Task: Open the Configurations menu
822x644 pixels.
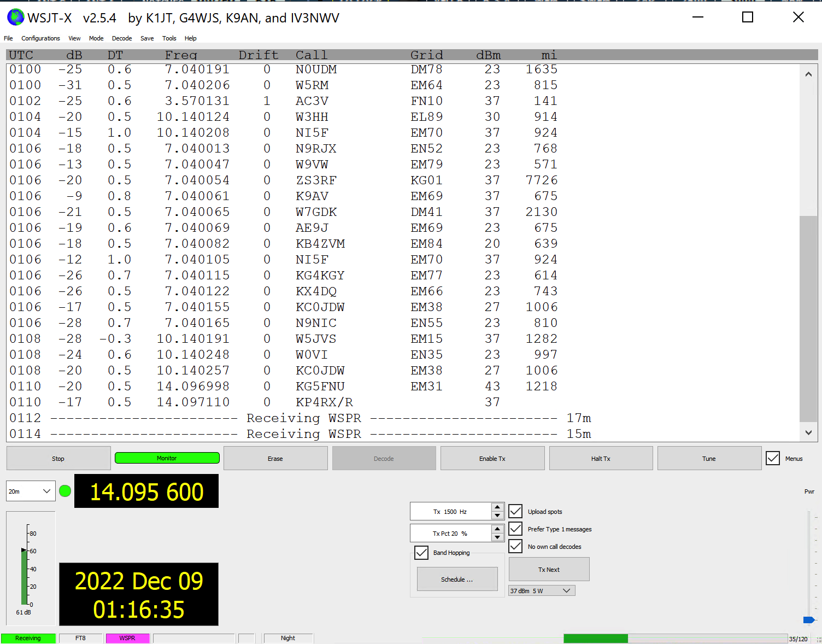Action: pos(40,38)
